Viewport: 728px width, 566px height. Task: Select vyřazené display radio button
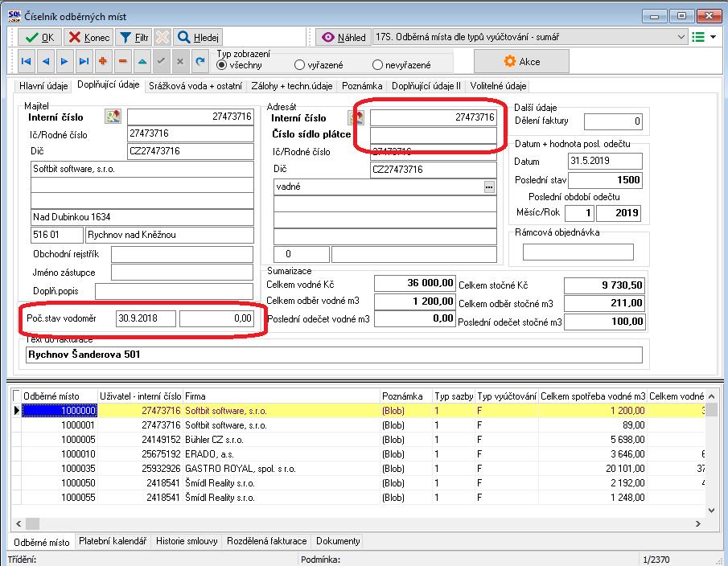(299, 65)
